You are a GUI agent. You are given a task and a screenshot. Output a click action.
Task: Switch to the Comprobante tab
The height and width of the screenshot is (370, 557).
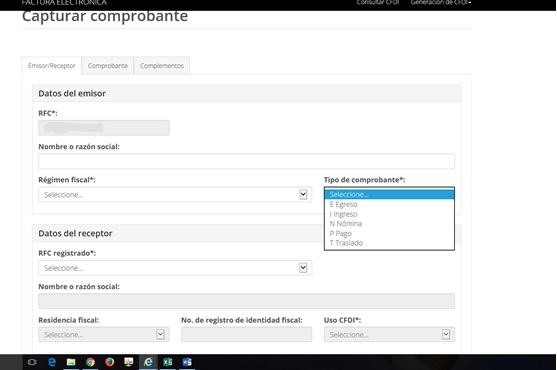[108, 66]
